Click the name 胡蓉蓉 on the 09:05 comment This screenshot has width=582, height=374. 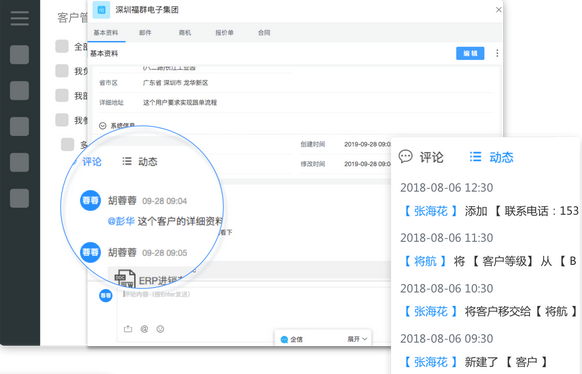(x=122, y=253)
